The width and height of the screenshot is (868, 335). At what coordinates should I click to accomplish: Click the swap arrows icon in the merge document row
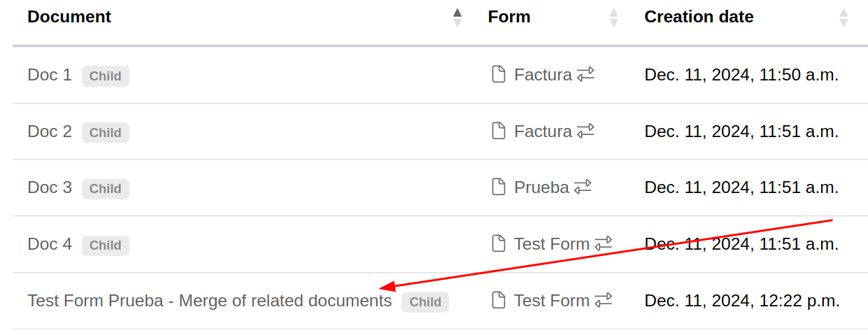603,300
